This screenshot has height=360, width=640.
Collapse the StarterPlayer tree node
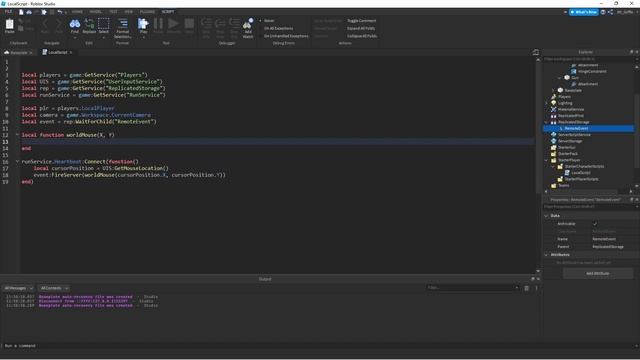pos(547,160)
